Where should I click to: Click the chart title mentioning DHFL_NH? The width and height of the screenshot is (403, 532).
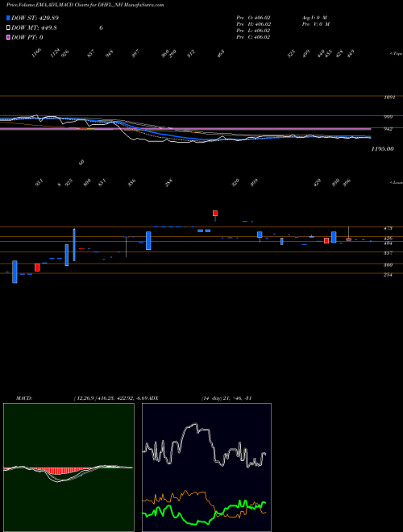point(85,5)
